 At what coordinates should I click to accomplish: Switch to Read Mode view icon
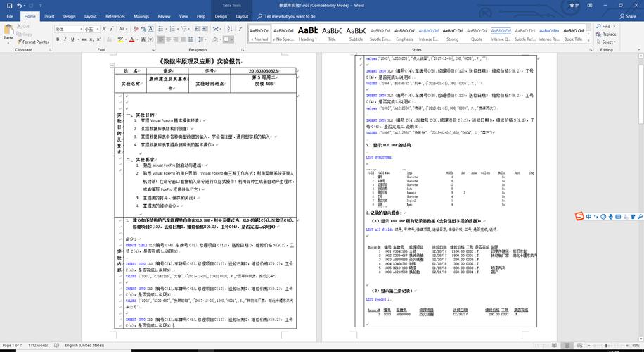point(554,346)
